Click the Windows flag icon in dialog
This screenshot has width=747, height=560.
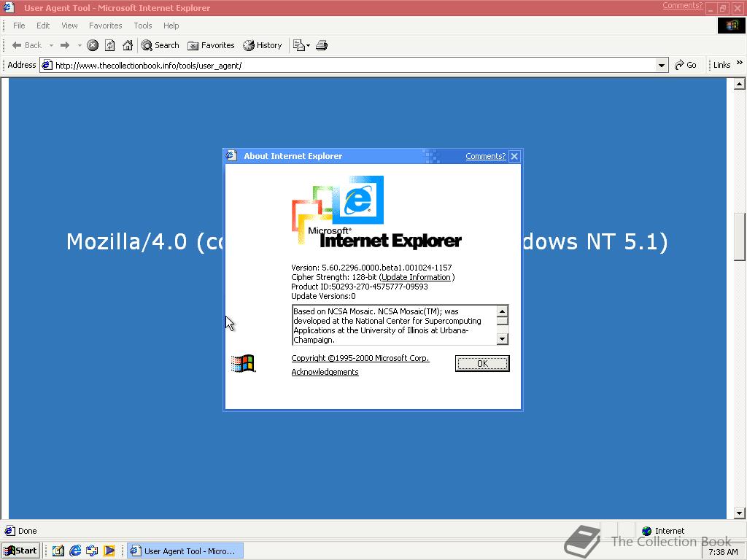coord(243,364)
